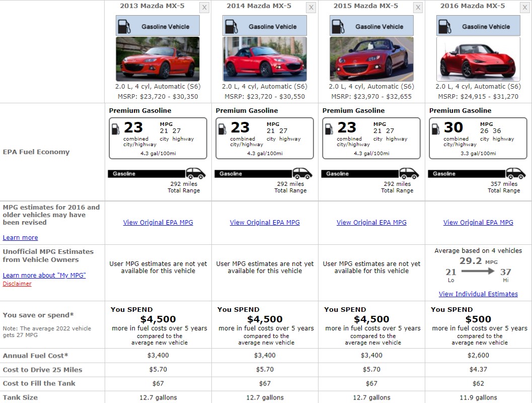Viewport: 532px width, 403px height.
Task: View Original EPA MPG for 2016 model
Action: tap(478, 222)
